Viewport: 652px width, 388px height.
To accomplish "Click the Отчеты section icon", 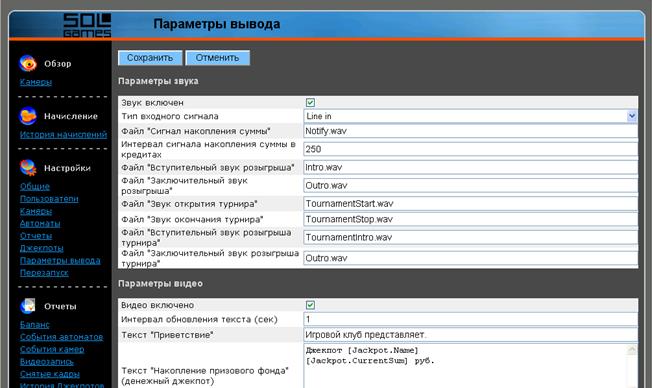I will click(28, 306).
